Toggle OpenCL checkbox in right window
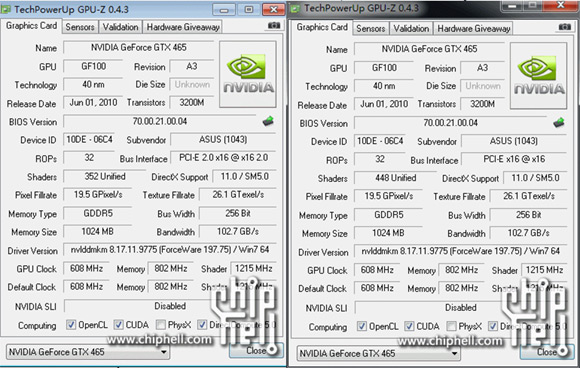The height and width of the screenshot is (368, 580). tap(361, 326)
